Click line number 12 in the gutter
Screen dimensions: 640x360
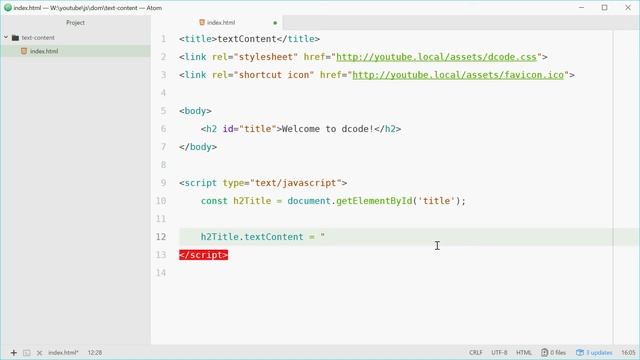pos(161,237)
